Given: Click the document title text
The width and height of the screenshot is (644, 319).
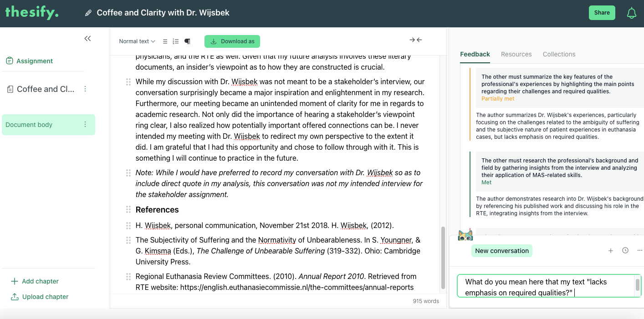Looking at the screenshot, I should 163,13.
